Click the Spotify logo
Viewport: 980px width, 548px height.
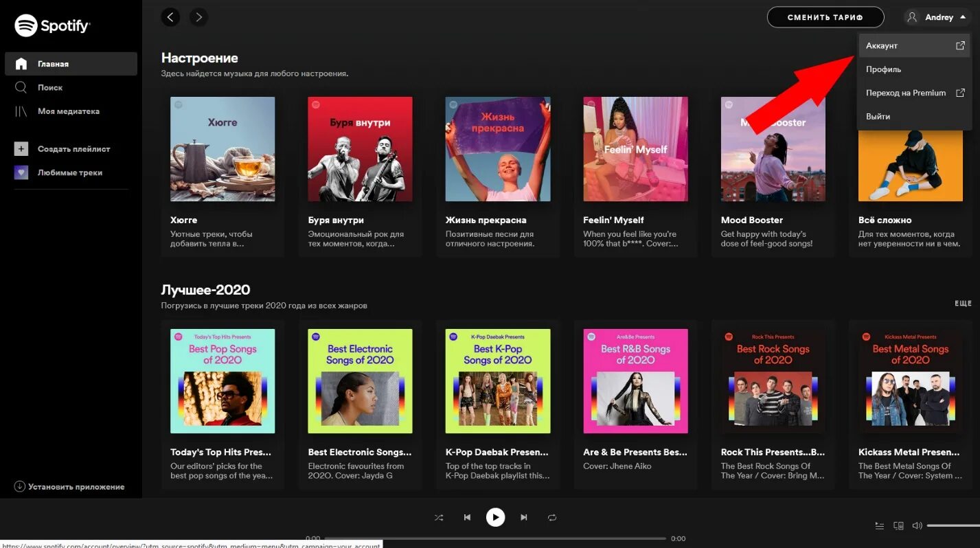[x=53, y=26]
